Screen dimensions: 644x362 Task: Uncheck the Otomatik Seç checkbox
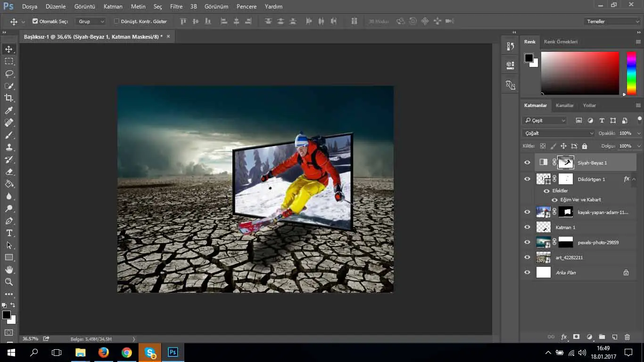tap(35, 21)
